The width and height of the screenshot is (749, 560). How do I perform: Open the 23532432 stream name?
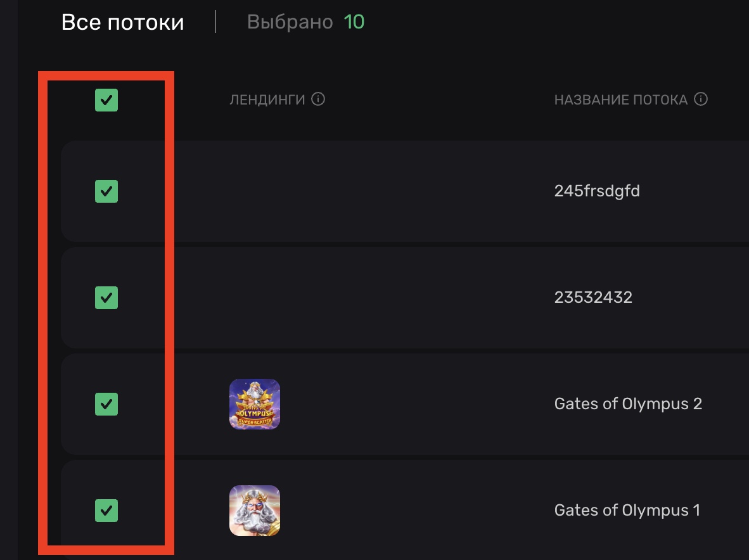[593, 298]
